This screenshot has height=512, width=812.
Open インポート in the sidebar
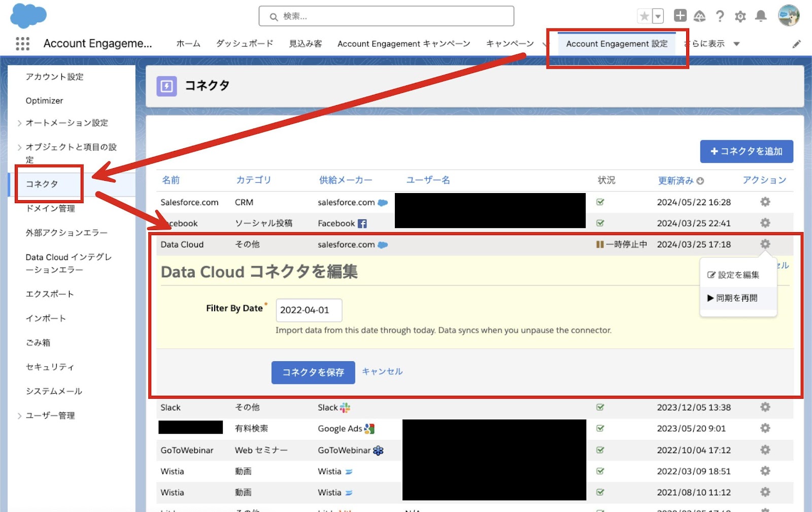[x=46, y=318]
